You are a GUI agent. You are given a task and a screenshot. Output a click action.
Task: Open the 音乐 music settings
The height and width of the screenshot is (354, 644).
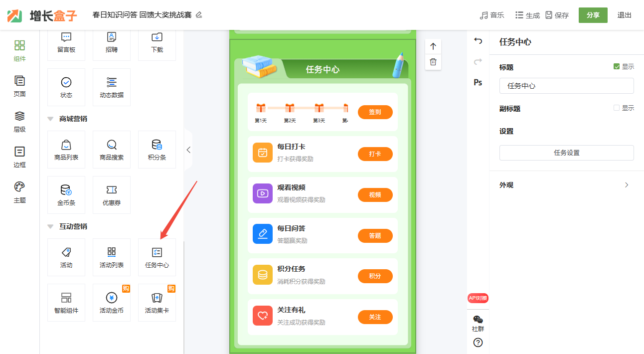pyautogui.click(x=492, y=15)
